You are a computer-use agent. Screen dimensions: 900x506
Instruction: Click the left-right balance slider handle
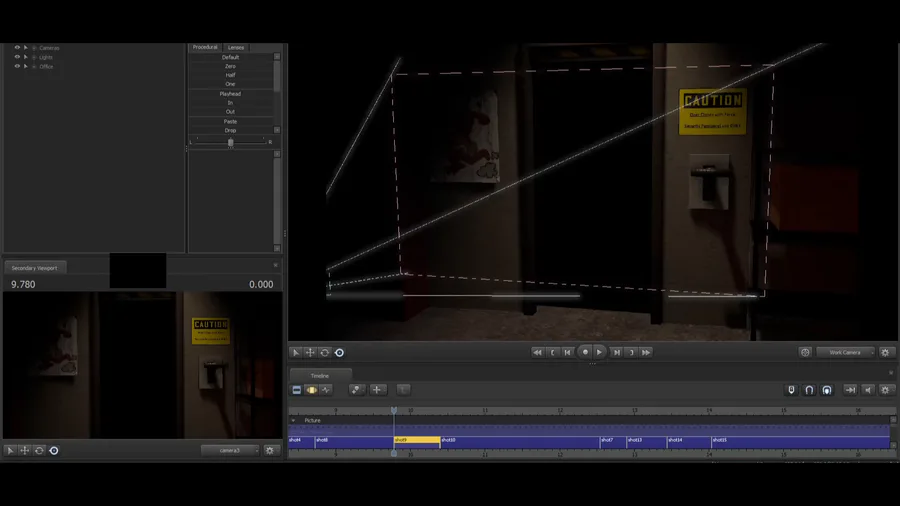point(231,142)
